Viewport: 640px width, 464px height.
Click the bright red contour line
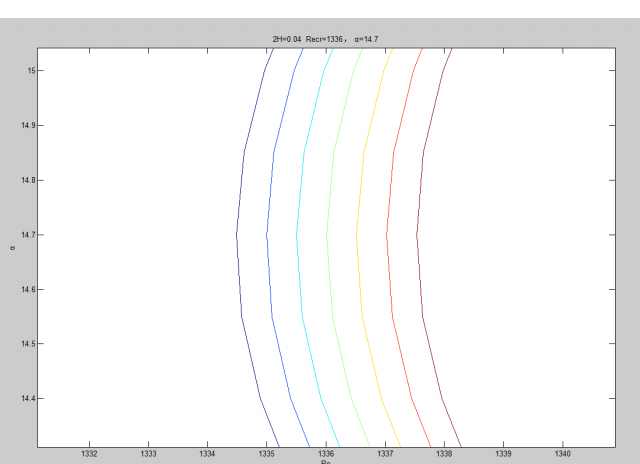(x=387, y=236)
